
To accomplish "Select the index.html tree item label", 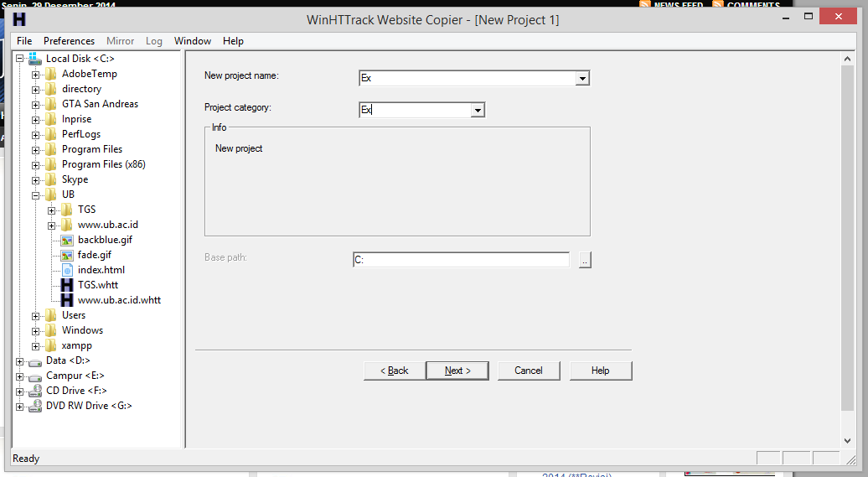I will click(101, 270).
